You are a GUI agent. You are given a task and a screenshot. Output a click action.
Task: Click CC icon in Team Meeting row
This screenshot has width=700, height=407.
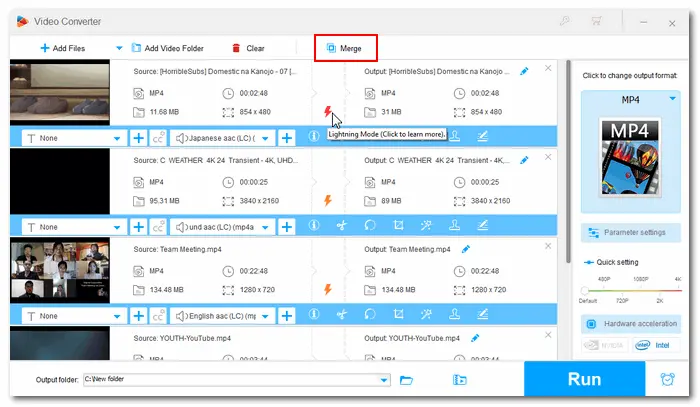[x=158, y=316]
